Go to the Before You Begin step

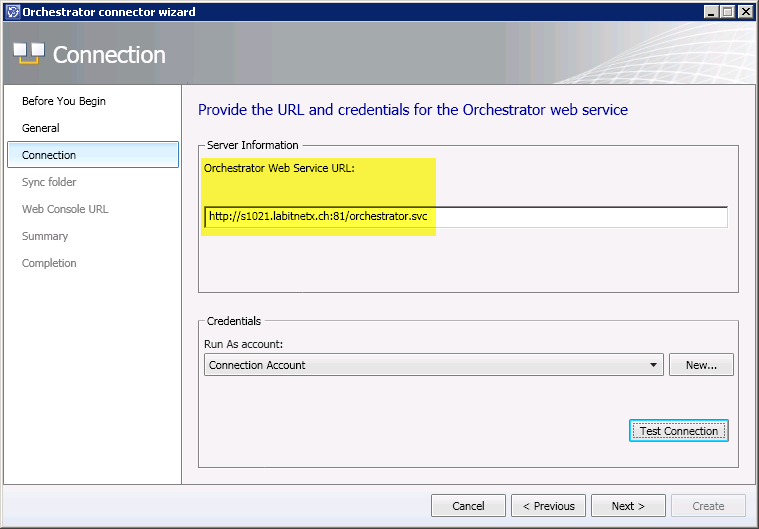pos(64,101)
